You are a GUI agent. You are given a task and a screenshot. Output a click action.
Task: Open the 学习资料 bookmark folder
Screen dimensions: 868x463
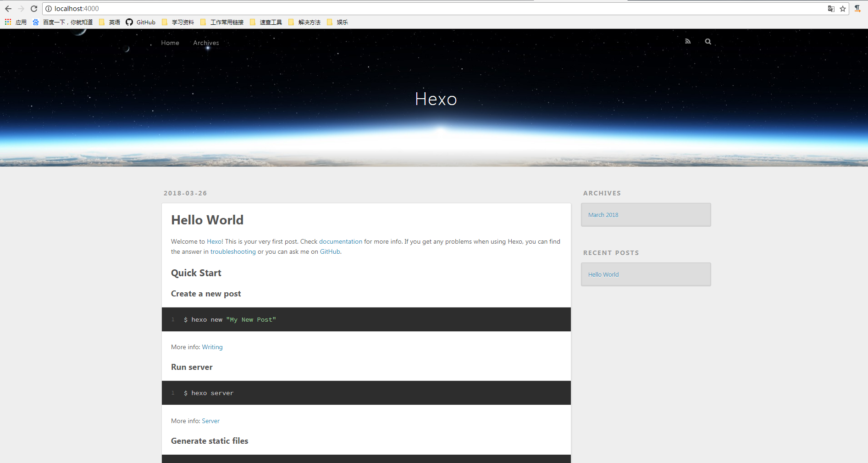click(178, 22)
